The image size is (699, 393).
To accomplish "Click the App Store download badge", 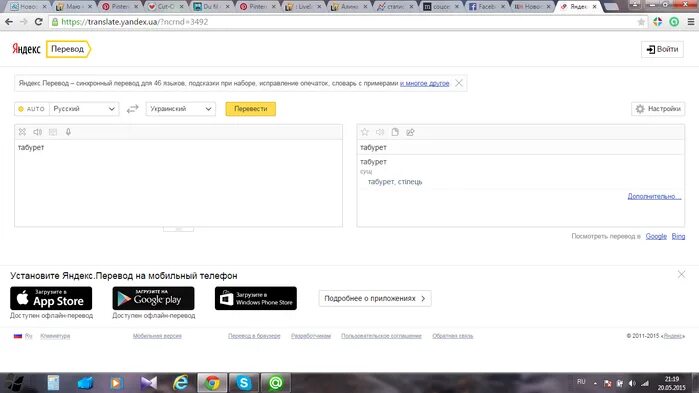I will pyautogui.click(x=51, y=298).
